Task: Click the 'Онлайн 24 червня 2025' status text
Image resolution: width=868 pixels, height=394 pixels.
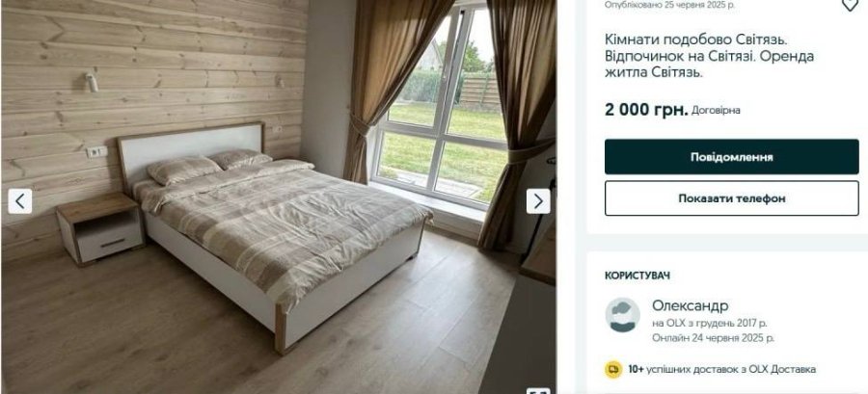Action: tap(713, 337)
